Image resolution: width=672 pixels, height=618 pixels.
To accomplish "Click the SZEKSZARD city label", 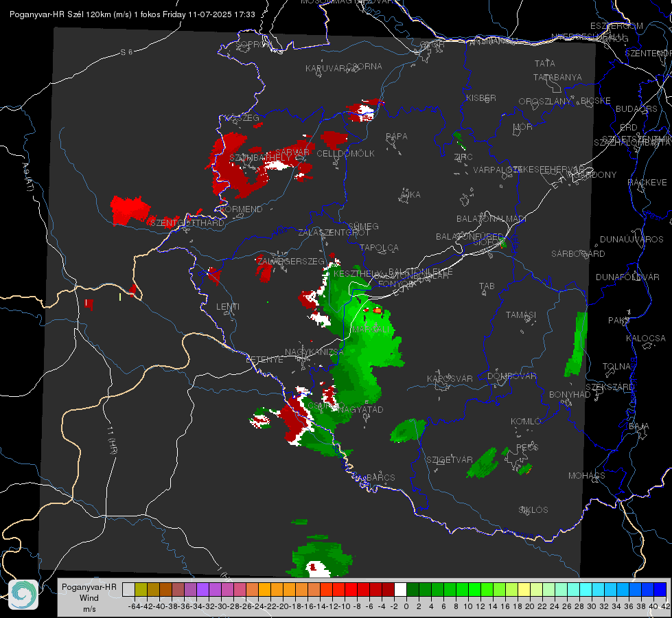I will click(610, 387).
